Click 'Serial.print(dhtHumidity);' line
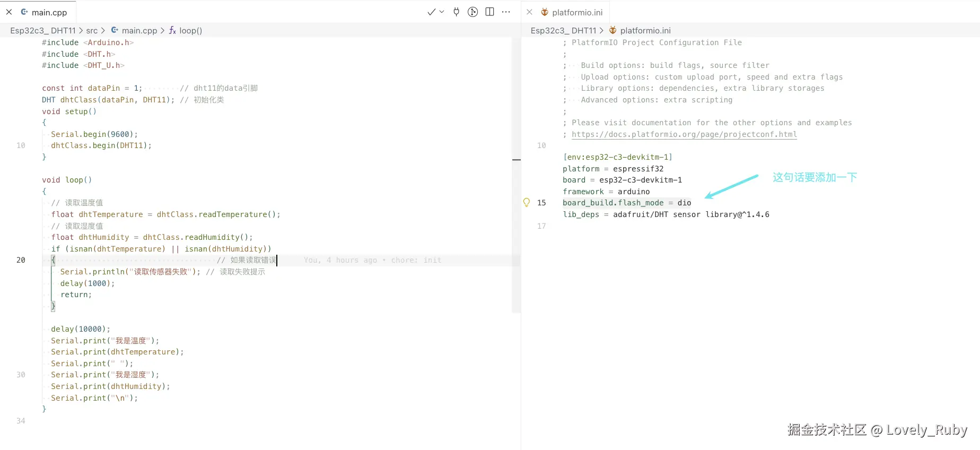Image resolution: width=980 pixels, height=450 pixels. [x=110, y=386]
